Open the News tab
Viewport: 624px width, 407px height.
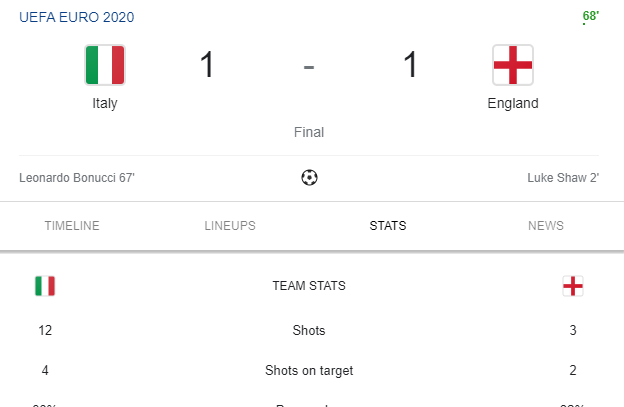[546, 226]
